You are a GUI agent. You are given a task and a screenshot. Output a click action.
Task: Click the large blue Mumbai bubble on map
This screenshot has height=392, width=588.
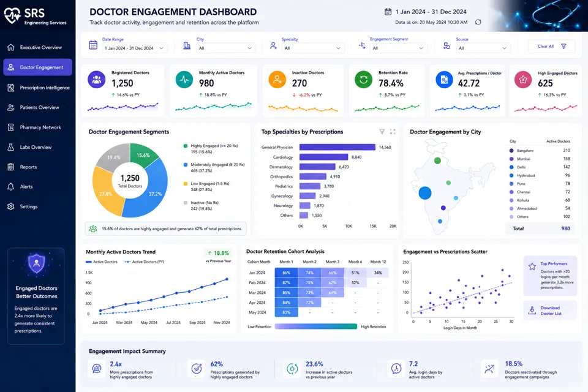[x=425, y=193]
